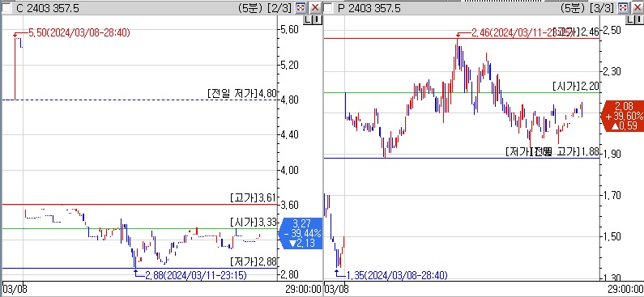Maximize the P 2403 357.5 chart pane

coord(623,8)
